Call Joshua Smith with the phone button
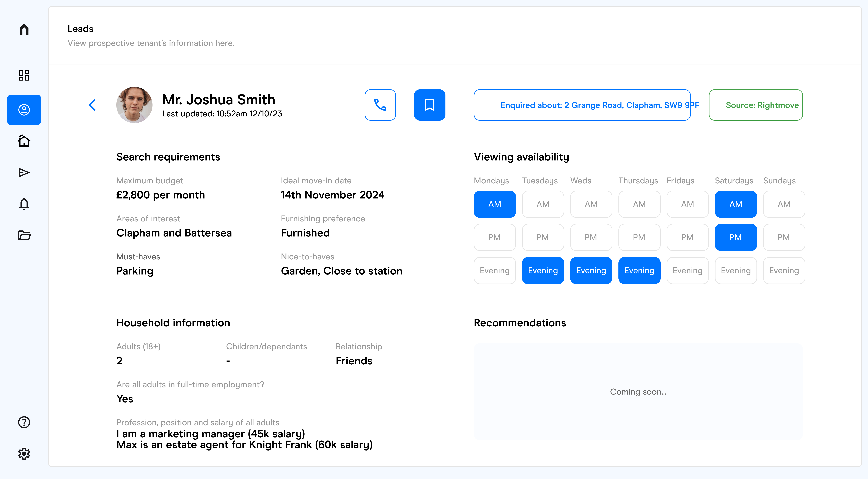Screen dimensions: 868x479 (x=380, y=105)
